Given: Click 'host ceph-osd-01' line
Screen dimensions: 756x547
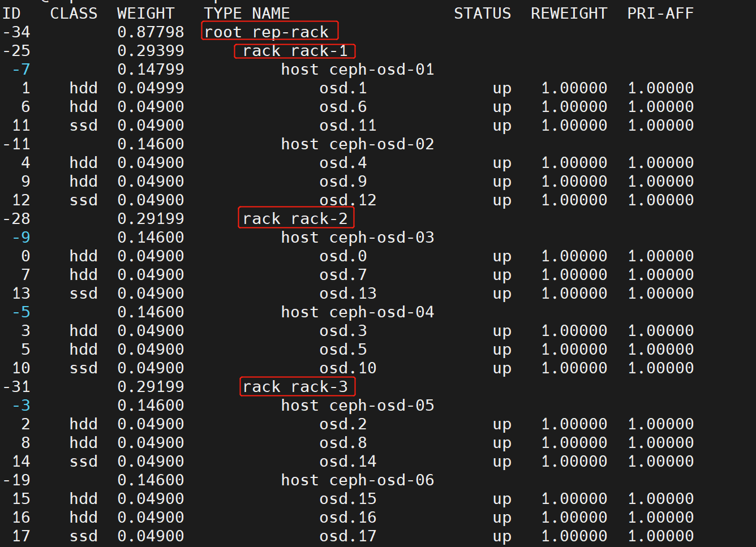Looking at the screenshot, I should [x=358, y=70].
